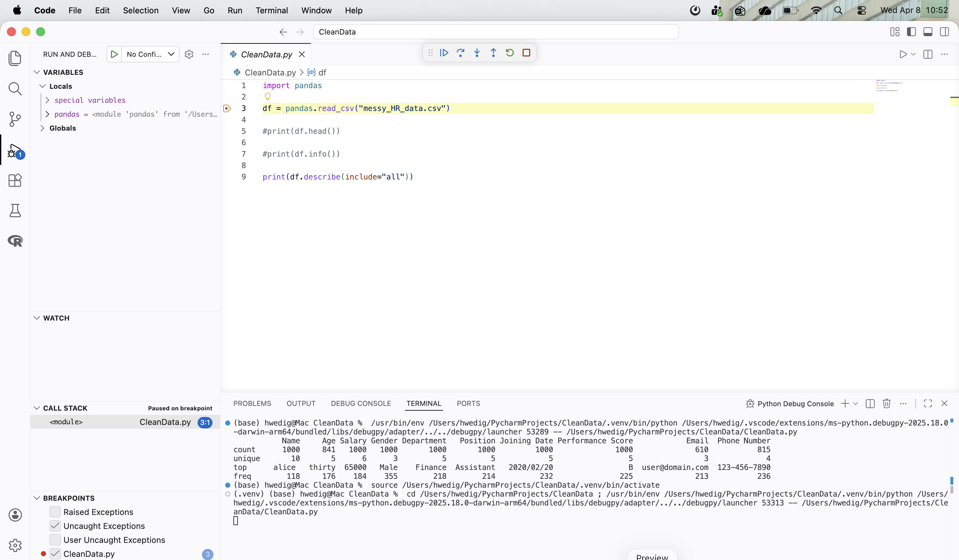Click the debug Continue button

pyautogui.click(x=444, y=53)
